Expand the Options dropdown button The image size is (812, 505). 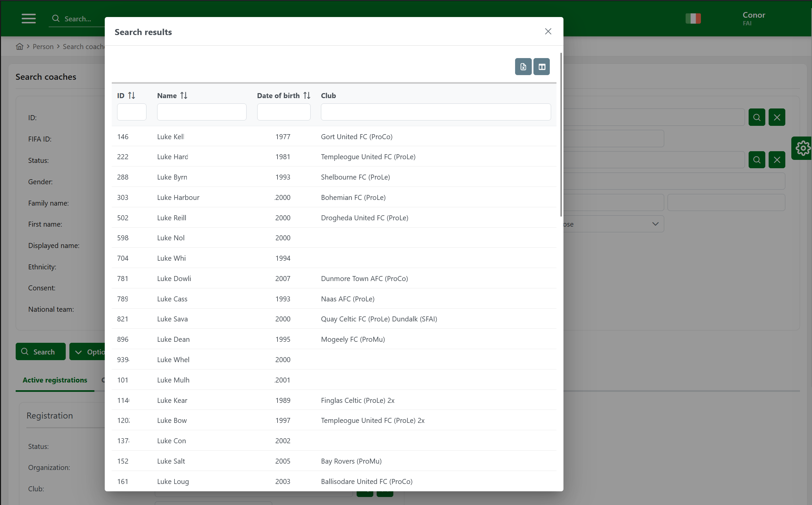(88, 352)
